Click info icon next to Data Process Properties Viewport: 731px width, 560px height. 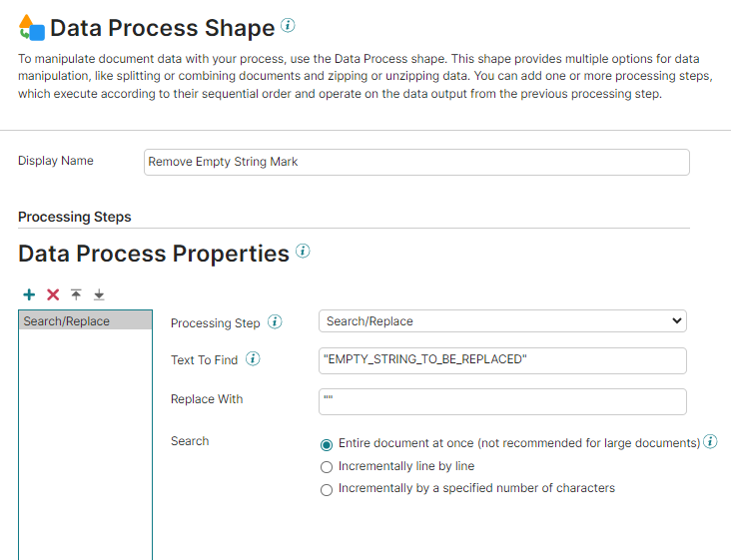(x=303, y=251)
